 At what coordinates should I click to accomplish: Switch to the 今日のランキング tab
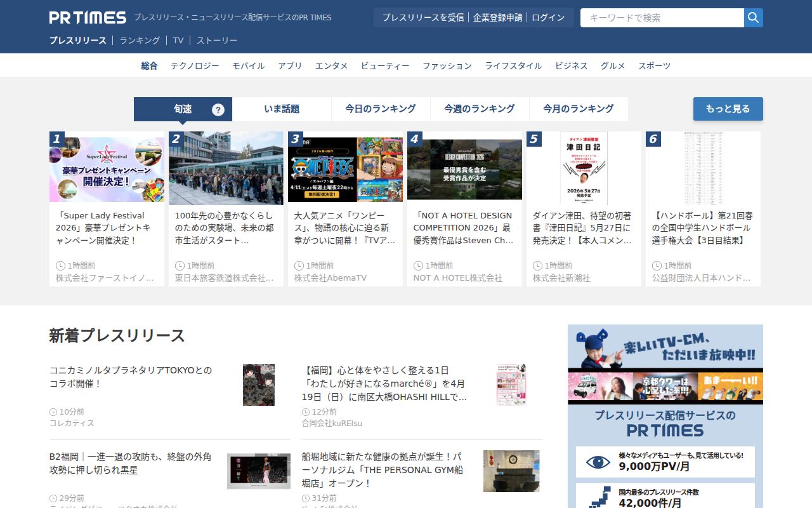click(x=381, y=109)
